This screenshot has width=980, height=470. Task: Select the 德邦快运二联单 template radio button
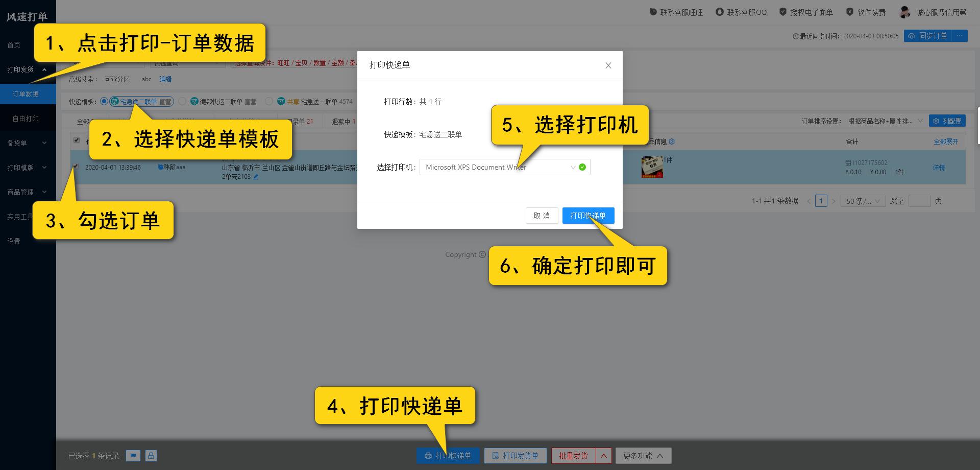click(182, 101)
